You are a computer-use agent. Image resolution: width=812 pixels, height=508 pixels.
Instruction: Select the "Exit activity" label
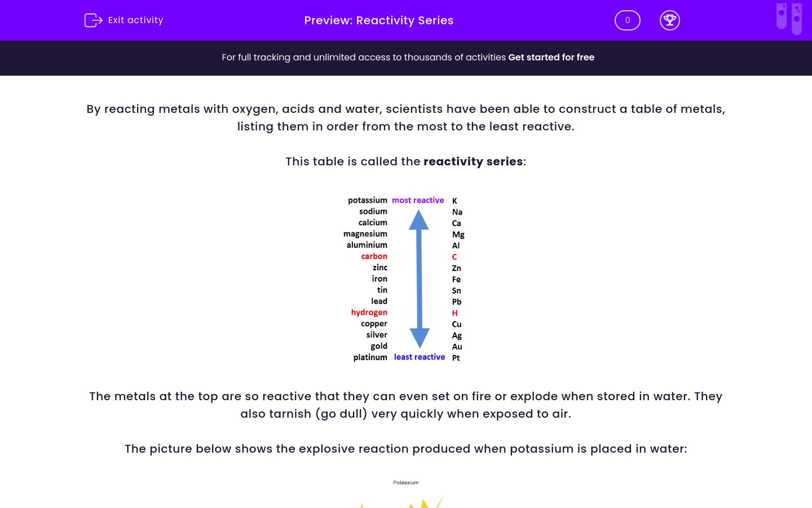click(135, 20)
